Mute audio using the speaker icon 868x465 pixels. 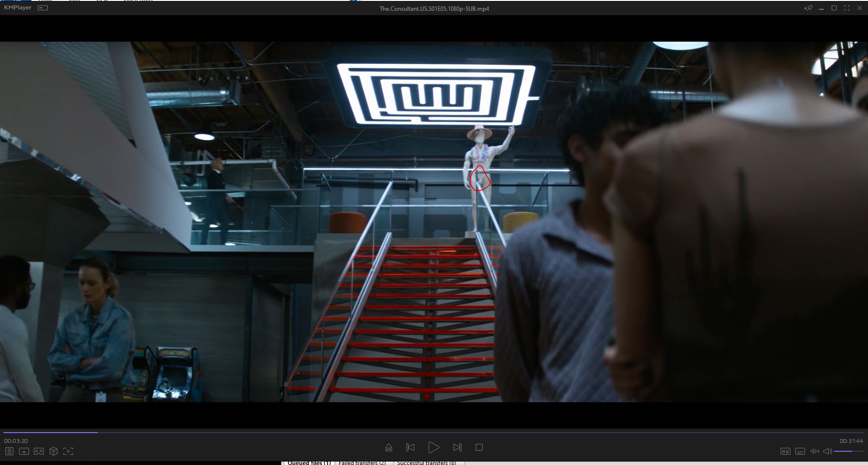[x=827, y=451]
